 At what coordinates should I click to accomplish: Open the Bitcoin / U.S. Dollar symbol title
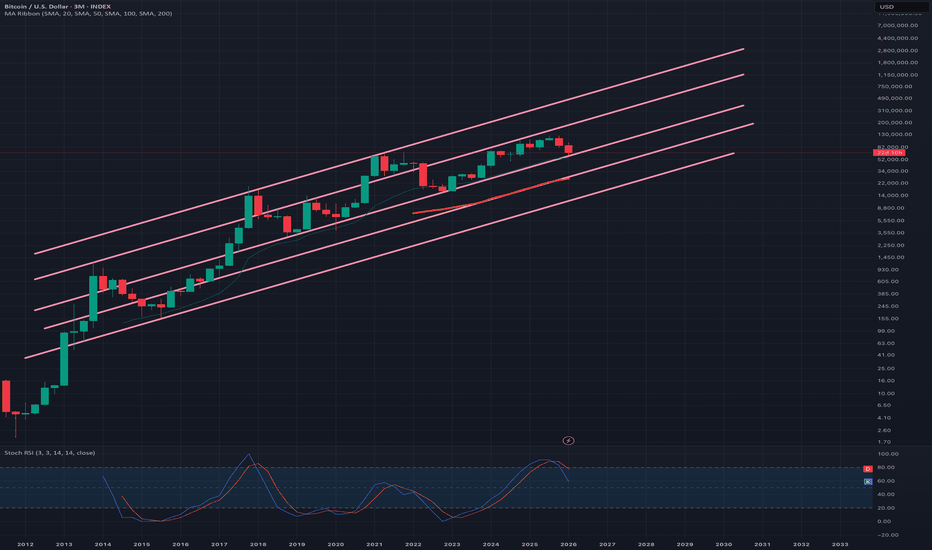(x=58, y=6)
